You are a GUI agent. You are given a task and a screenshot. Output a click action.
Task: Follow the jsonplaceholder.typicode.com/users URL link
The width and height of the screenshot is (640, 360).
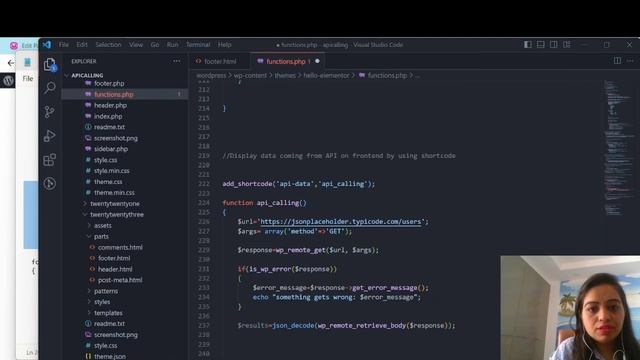click(340, 222)
